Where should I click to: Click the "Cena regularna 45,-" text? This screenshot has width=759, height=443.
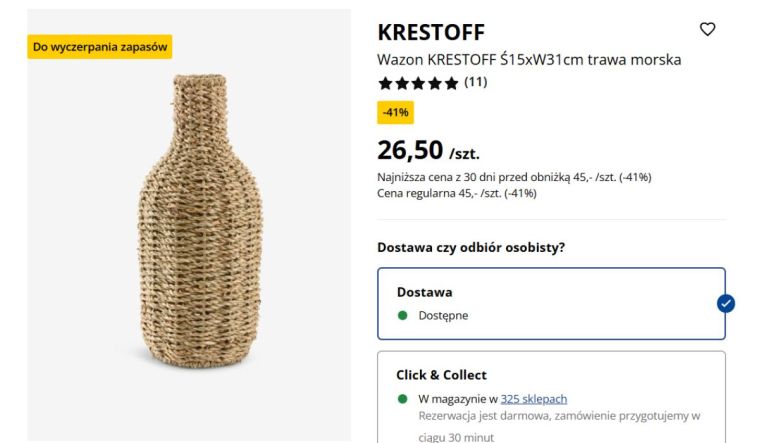point(456,193)
